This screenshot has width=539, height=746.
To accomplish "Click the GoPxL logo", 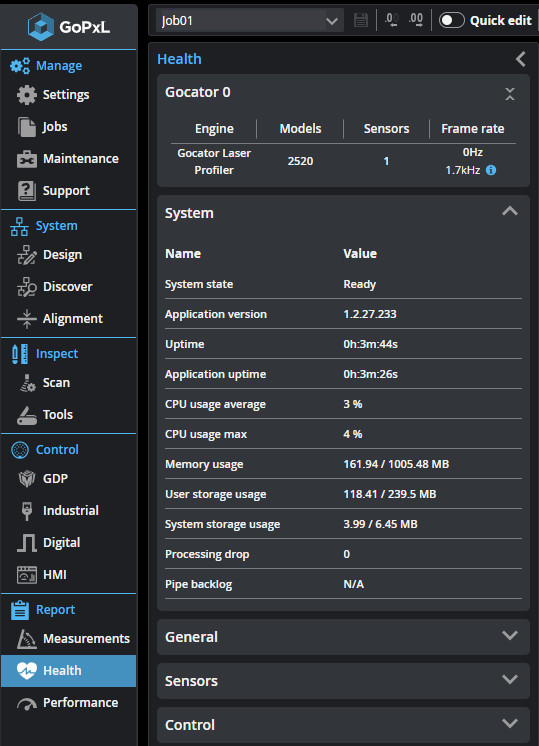I will pyautogui.click(x=69, y=27).
